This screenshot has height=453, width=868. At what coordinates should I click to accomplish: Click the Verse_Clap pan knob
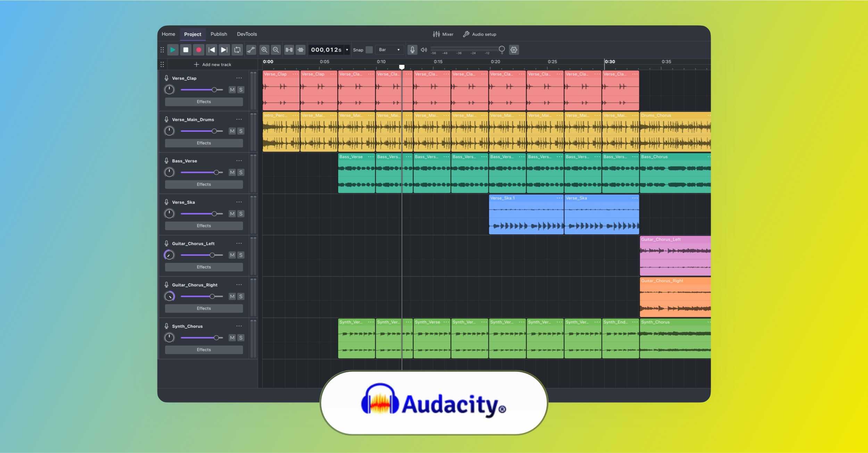(x=169, y=90)
